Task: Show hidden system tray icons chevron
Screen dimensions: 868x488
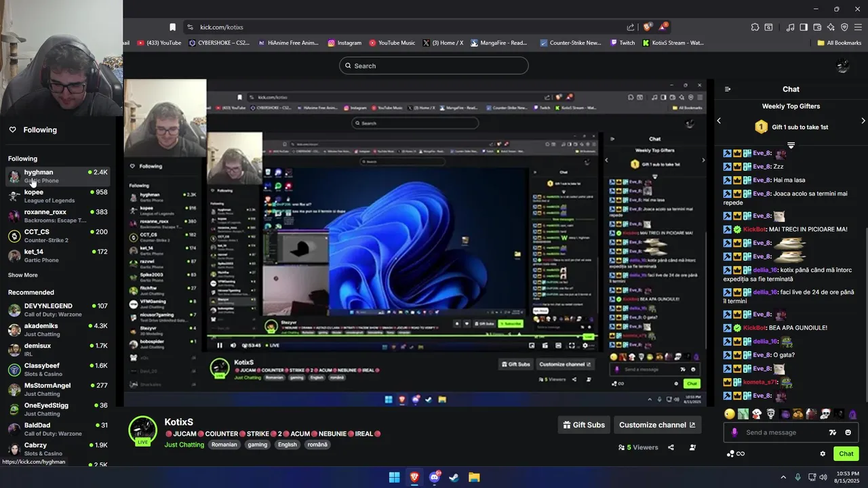Action: [x=783, y=477]
